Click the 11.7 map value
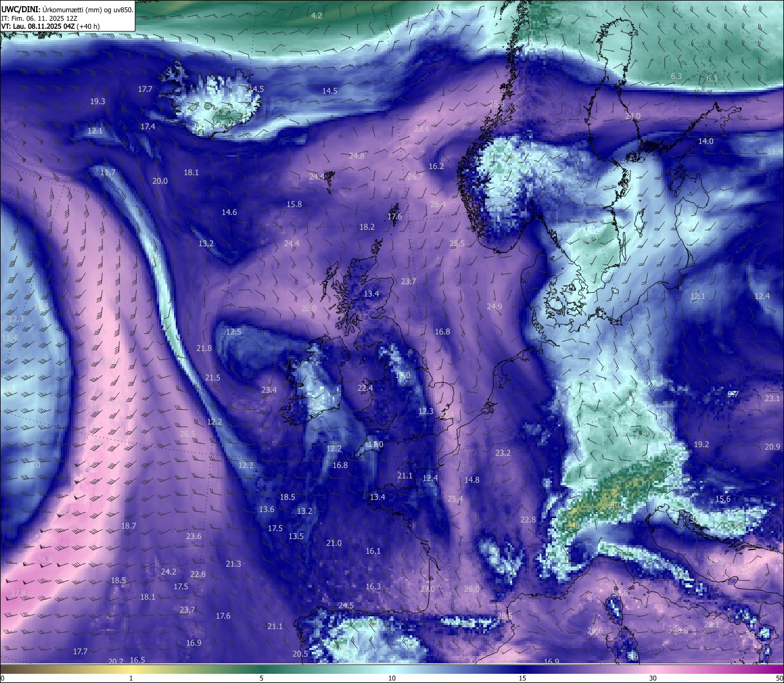 pos(108,173)
